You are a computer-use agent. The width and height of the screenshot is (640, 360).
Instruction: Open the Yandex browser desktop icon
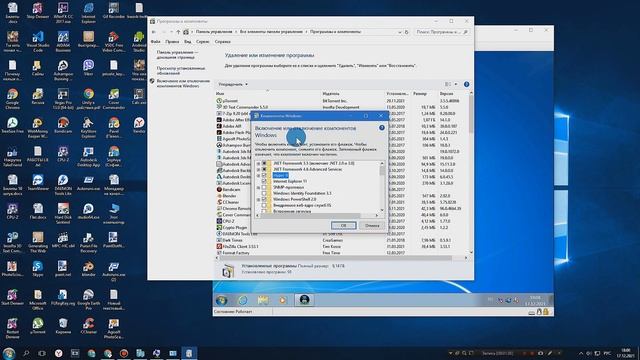pos(139,127)
